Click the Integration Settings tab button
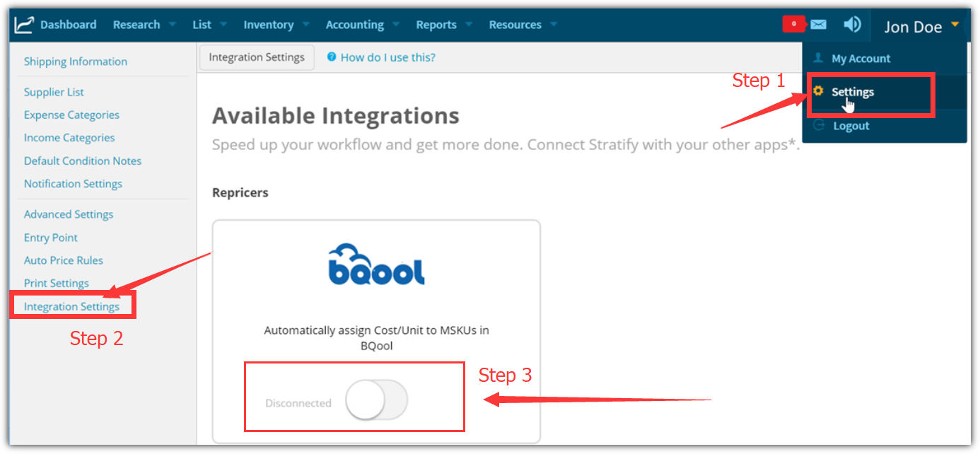980x454 pixels. tap(257, 57)
